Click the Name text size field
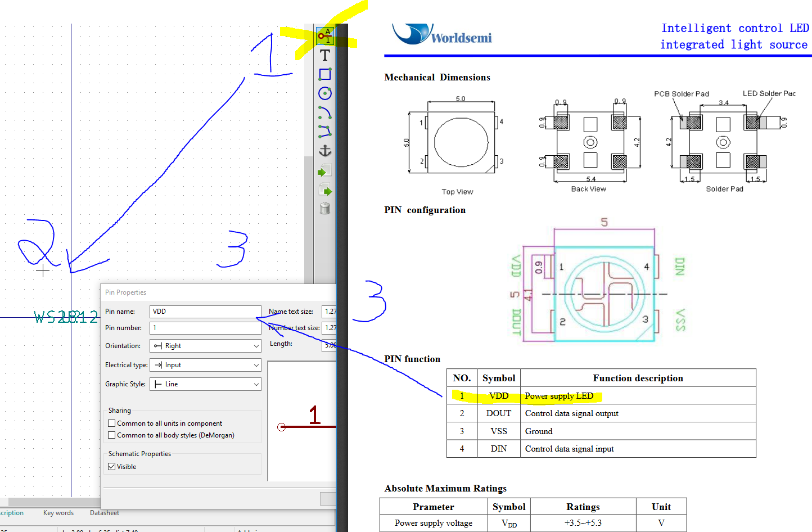This screenshot has height=532, width=812. pyautogui.click(x=329, y=312)
